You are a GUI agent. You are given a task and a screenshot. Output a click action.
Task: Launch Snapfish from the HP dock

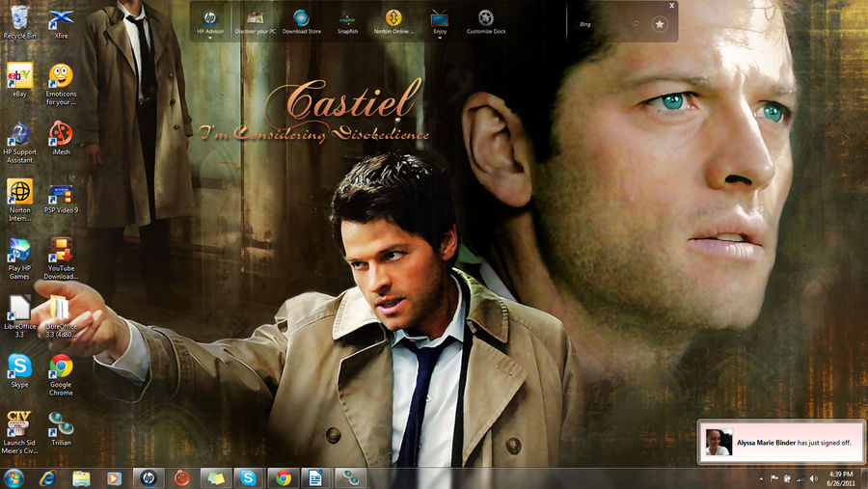click(347, 22)
